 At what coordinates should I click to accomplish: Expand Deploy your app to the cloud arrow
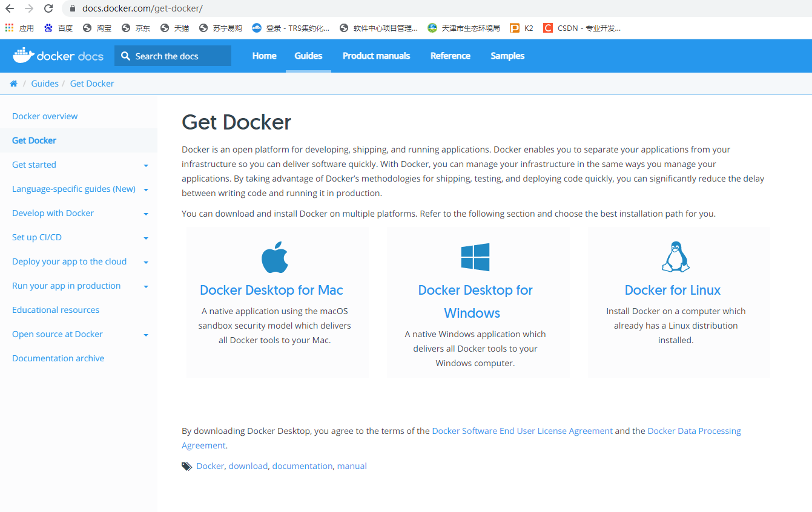[146, 262]
